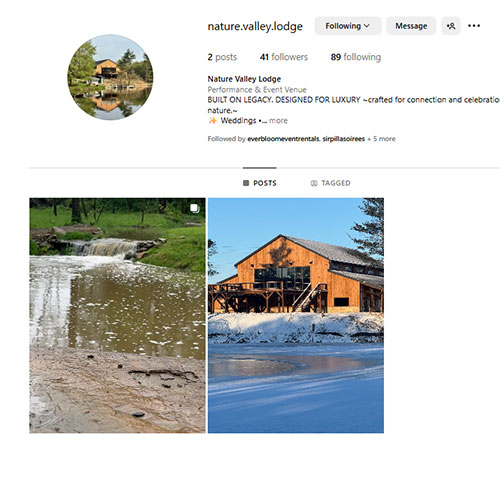The height and width of the screenshot is (500, 500).
Task: Switch to the TAGGED tab
Action: click(330, 183)
